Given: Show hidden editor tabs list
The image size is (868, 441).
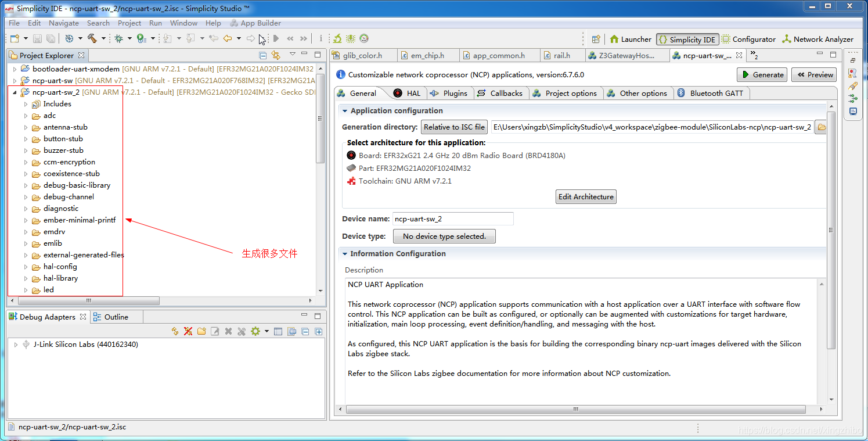Looking at the screenshot, I should click(754, 55).
